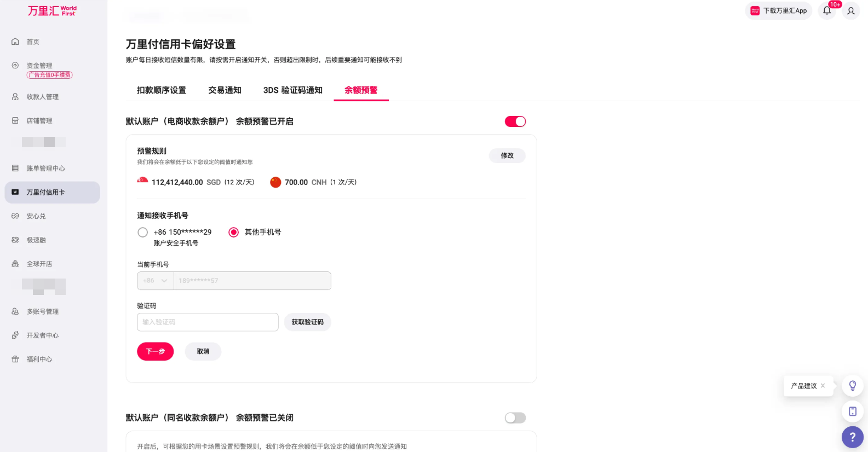Open 安心兑 from the sidebar
The height and width of the screenshot is (452, 868).
[x=36, y=216]
